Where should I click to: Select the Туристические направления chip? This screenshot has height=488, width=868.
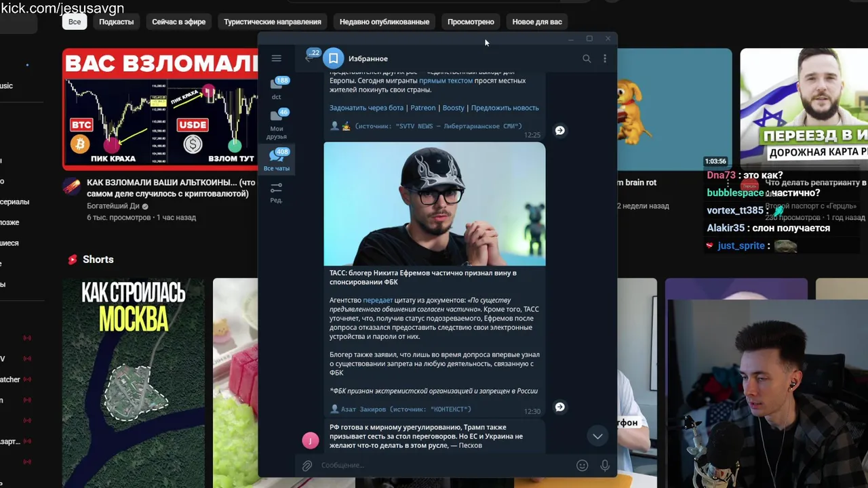(273, 22)
